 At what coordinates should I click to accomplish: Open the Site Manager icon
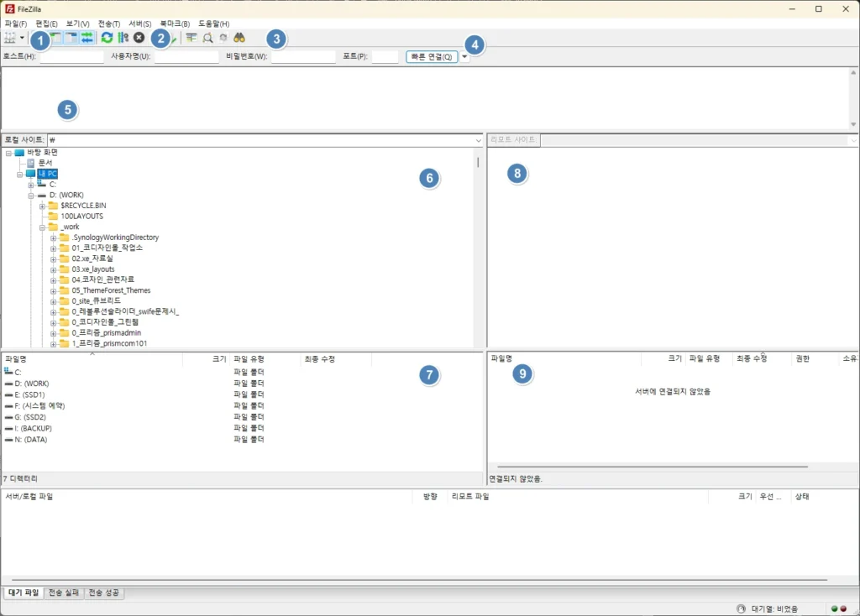(10, 38)
